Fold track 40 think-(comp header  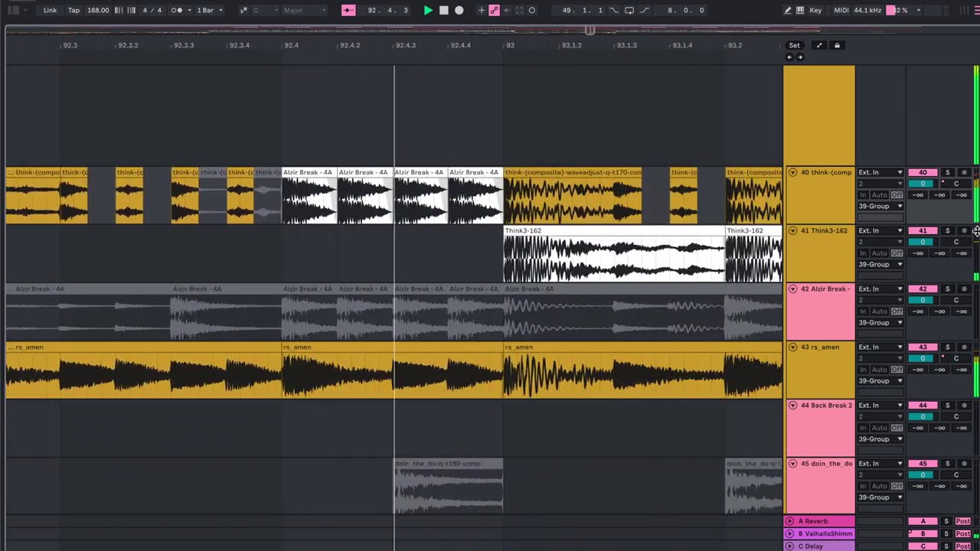point(792,172)
